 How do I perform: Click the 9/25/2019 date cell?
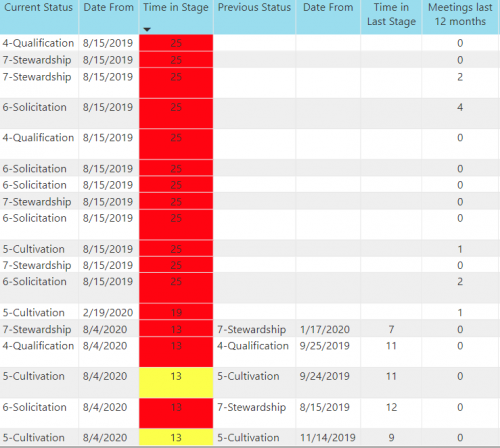tap(325, 346)
